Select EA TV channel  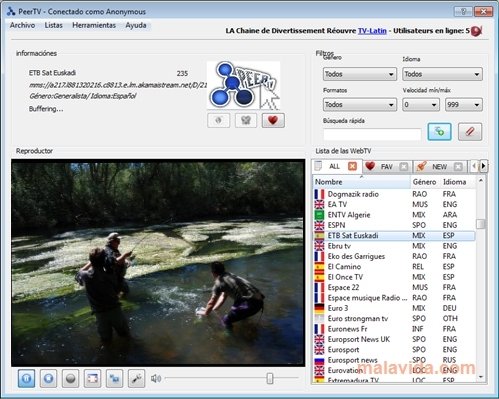point(394,204)
